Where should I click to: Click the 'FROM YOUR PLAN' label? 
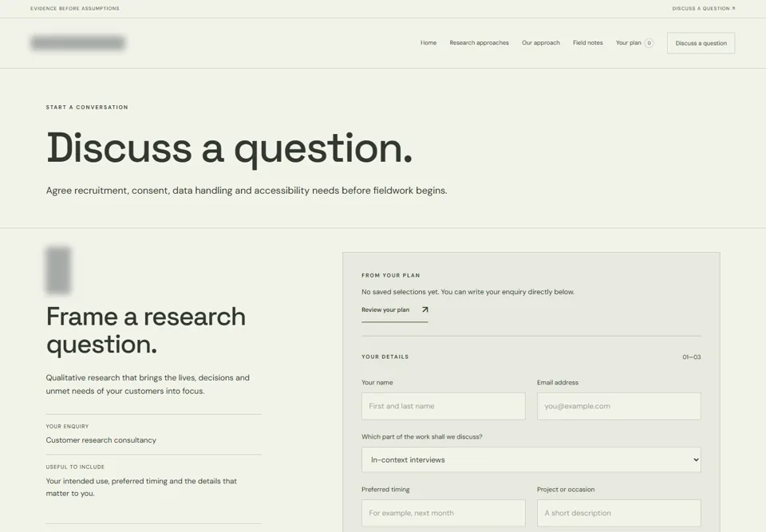[x=391, y=275]
